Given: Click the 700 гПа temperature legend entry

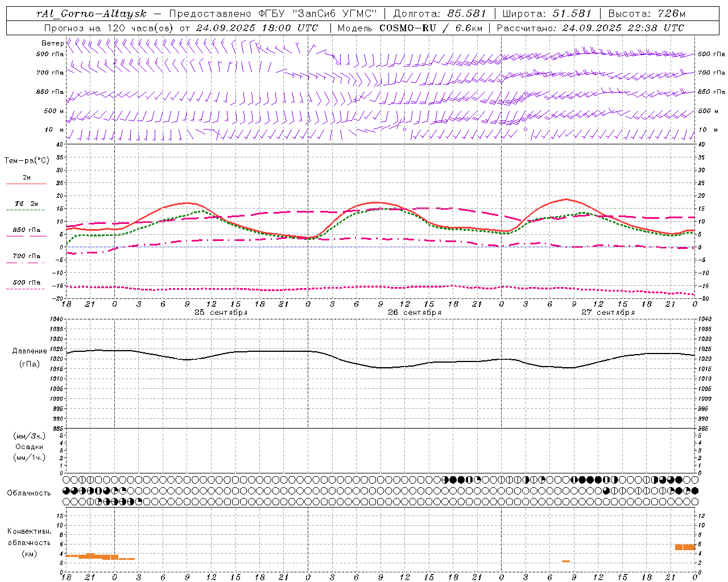Looking at the screenshot, I should [x=26, y=256].
